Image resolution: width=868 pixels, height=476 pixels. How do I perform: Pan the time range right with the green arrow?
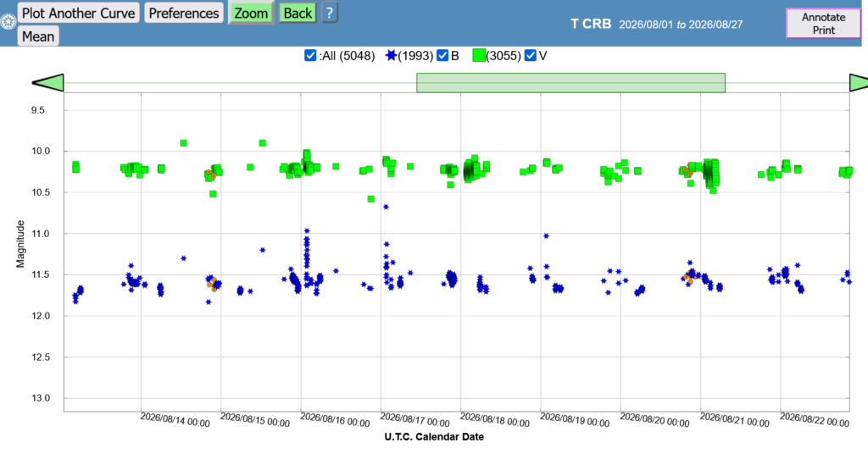pyautogui.click(x=859, y=83)
